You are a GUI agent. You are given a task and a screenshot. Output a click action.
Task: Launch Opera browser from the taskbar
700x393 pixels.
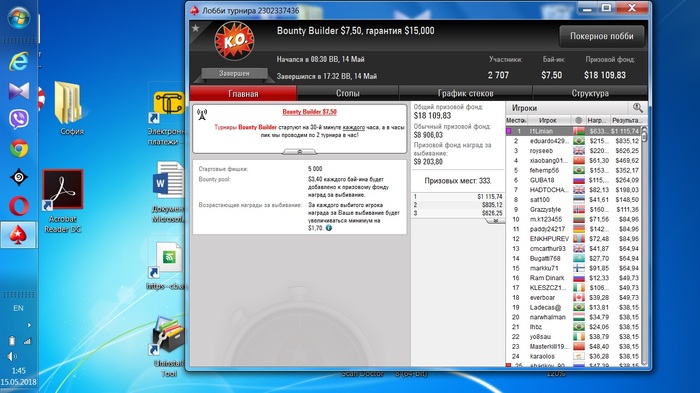click(19, 206)
